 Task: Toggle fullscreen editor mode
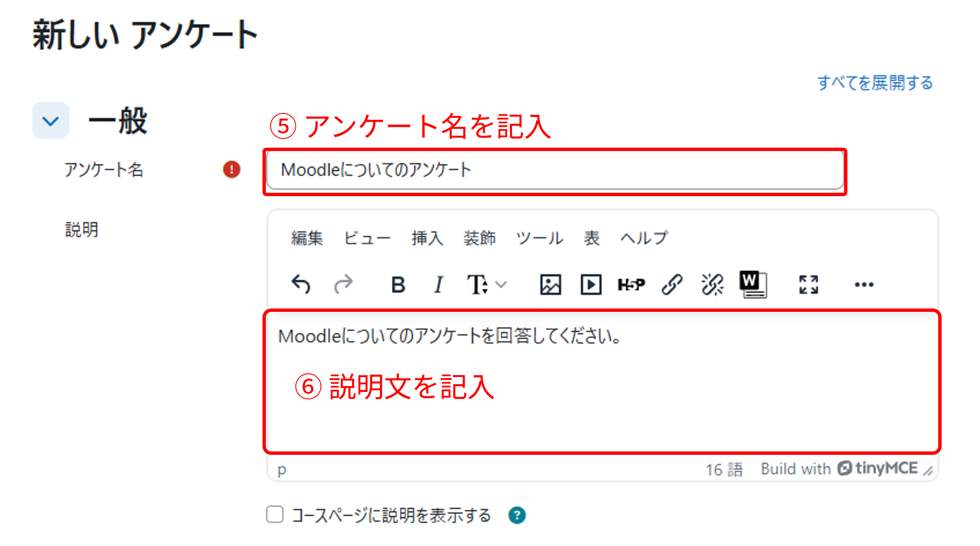[808, 284]
